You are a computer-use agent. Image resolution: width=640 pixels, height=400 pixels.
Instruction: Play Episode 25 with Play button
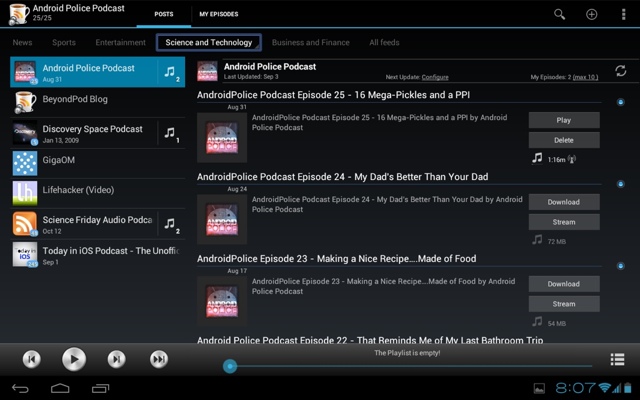[564, 120]
